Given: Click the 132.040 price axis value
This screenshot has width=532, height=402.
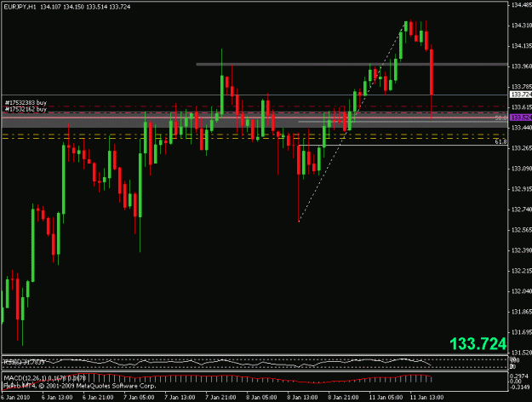Looking at the screenshot, I should pos(522,291).
